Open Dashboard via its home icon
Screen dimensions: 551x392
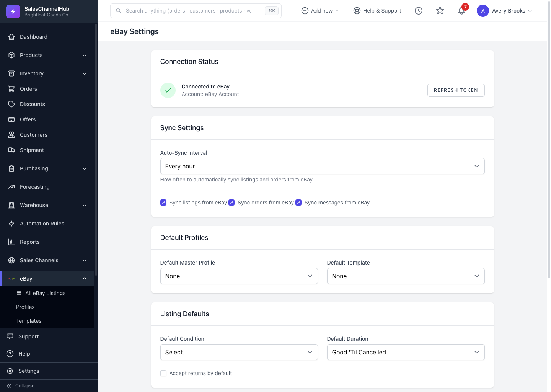tap(11, 37)
